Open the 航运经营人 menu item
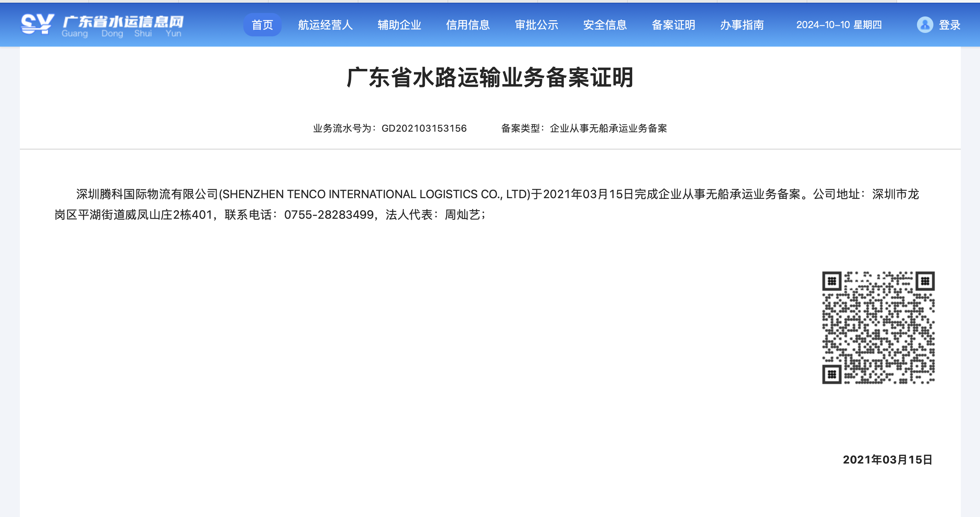Image resolution: width=980 pixels, height=517 pixels. (x=325, y=25)
